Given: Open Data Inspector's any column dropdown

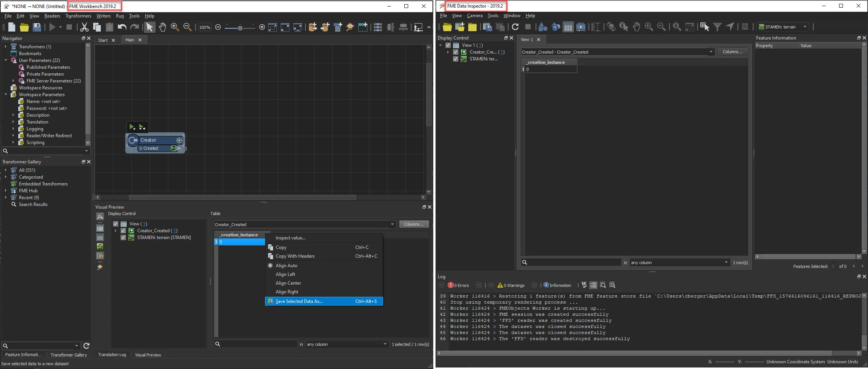Looking at the screenshot, I should (x=679, y=263).
